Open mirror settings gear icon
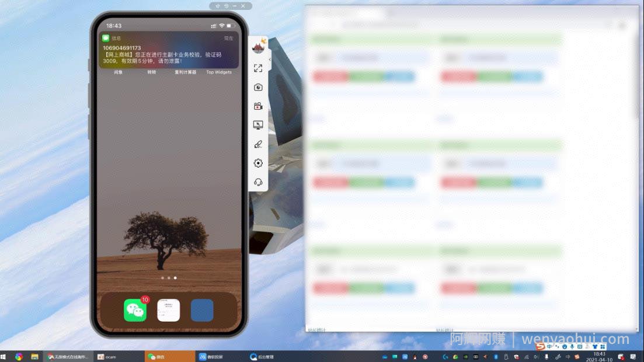Screen dimensions: 644x362 pos(258,163)
